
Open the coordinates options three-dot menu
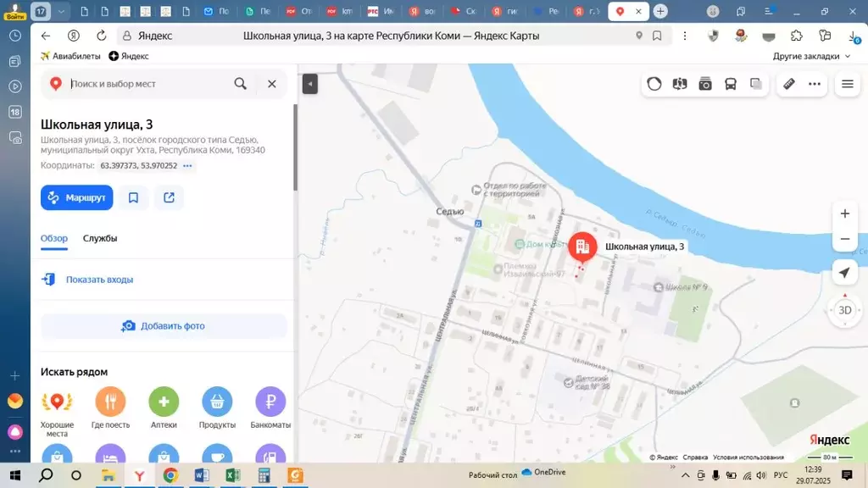click(x=187, y=165)
